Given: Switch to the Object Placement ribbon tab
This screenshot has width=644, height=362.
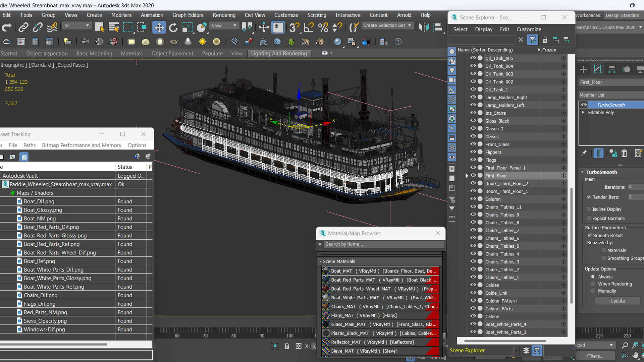Looking at the screenshot, I should coord(172,54).
